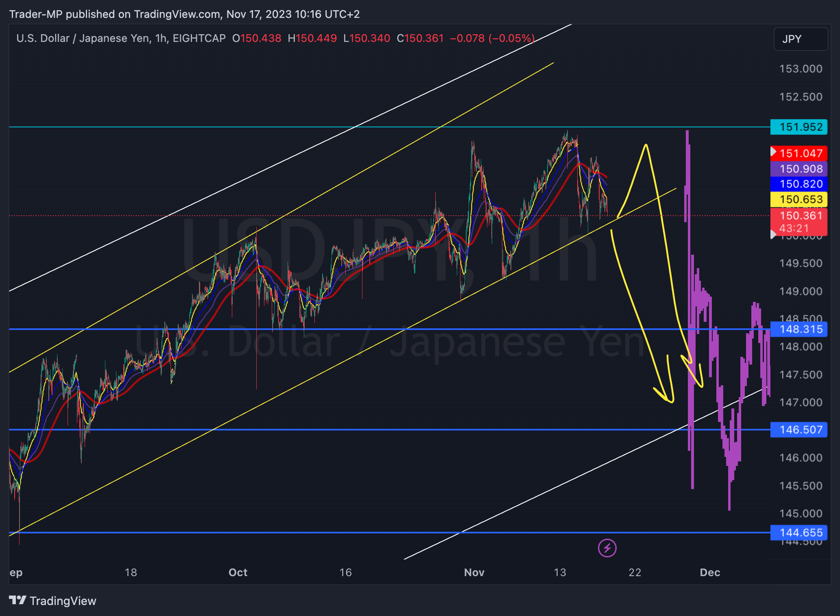
Task: Click the 145.500 price axis value
Action: click(x=801, y=486)
